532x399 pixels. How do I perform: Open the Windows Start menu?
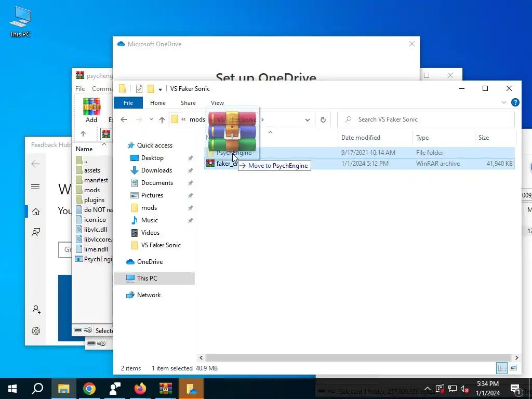[x=12, y=389]
